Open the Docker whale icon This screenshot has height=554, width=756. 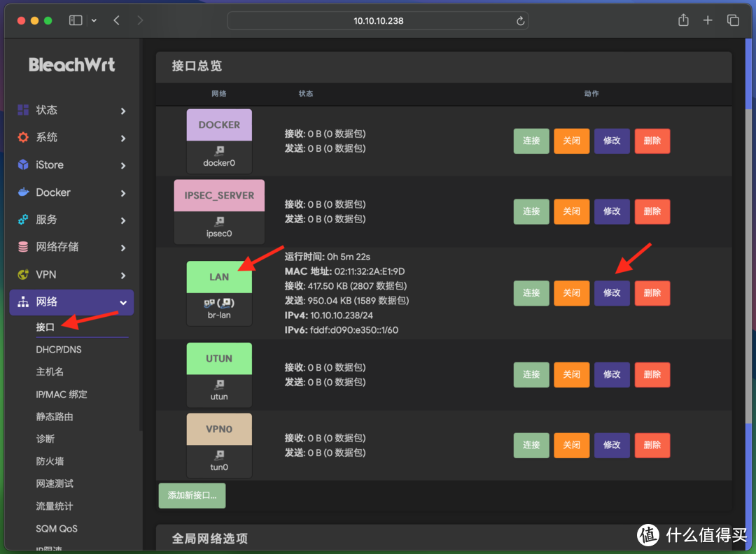point(24,192)
